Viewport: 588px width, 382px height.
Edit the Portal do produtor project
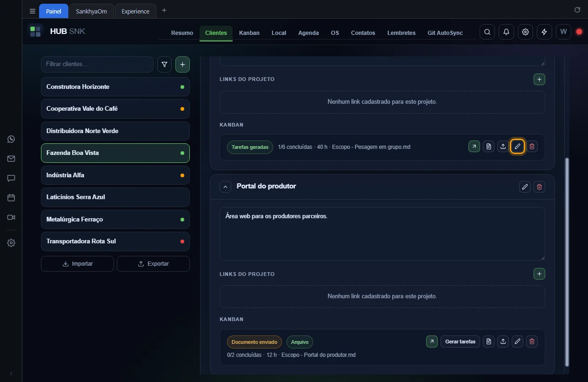(525, 187)
